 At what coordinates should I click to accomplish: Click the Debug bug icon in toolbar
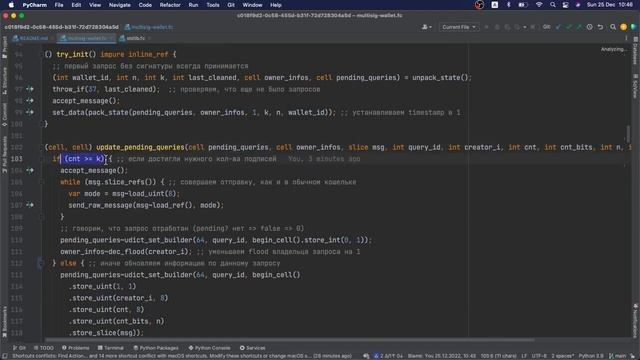point(497,27)
